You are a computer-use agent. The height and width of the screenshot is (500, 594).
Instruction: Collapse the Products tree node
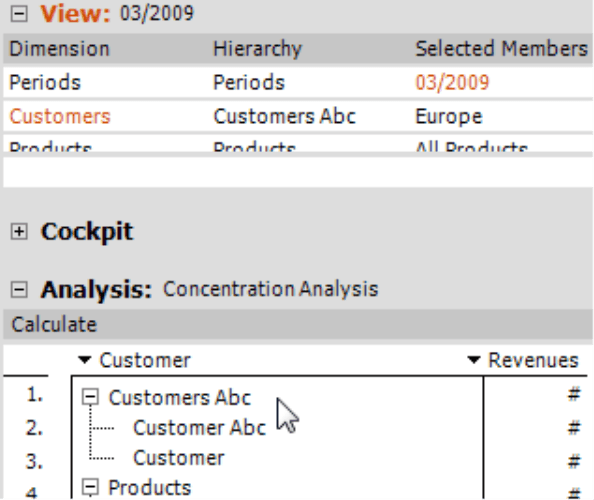pos(91,487)
